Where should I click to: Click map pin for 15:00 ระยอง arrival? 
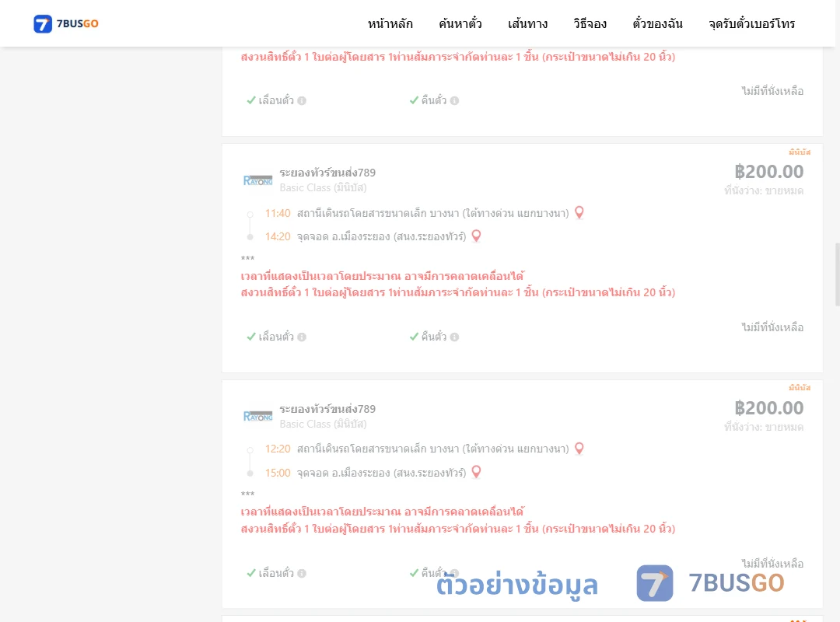click(x=476, y=472)
